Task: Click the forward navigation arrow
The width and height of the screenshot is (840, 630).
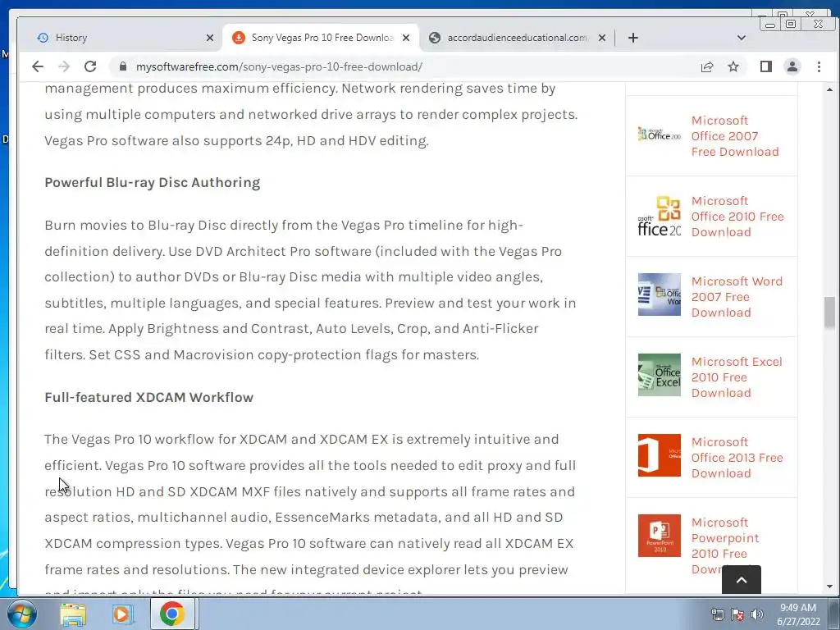Action: [64, 66]
